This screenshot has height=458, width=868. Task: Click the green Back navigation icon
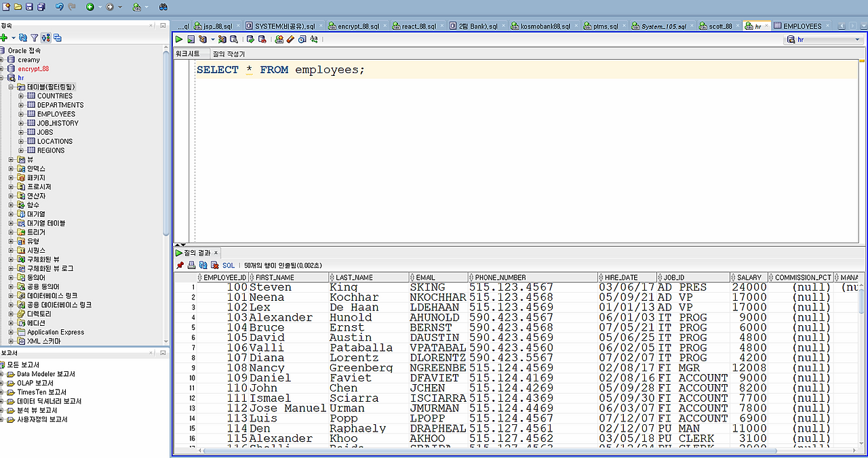tap(90, 7)
